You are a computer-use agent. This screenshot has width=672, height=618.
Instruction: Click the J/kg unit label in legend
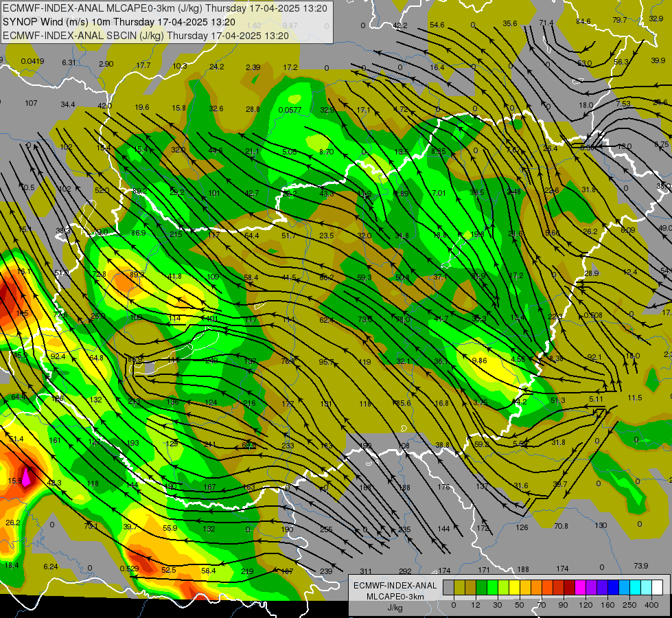coord(394,608)
